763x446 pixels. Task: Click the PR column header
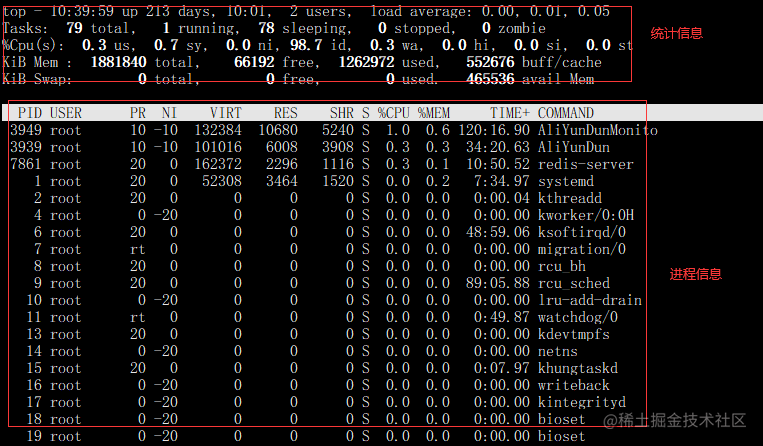coord(138,113)
